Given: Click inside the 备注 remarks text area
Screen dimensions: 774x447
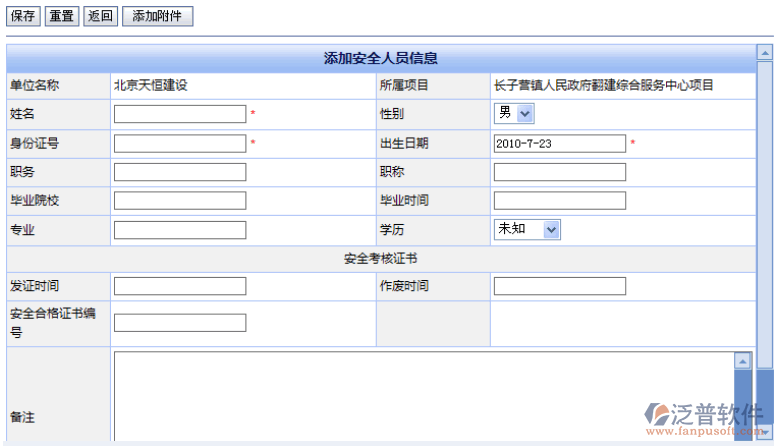Looking at the screenshot, I should (420, 395).
